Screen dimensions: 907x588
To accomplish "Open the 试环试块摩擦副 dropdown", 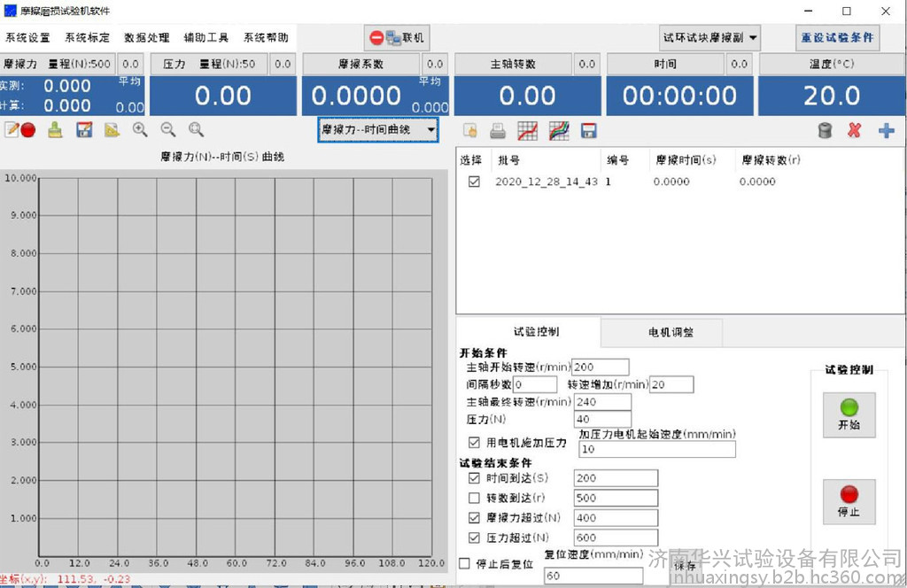I will pos(710,37).
